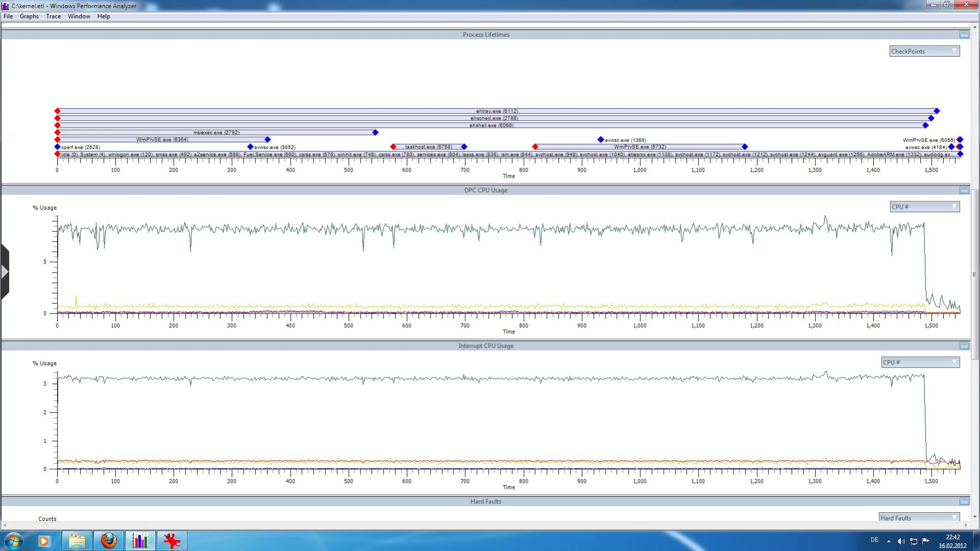980x551 pixels.
Task: Click the blue end marker of ehtray.exe (6112)
Action: tap(937, 111)
